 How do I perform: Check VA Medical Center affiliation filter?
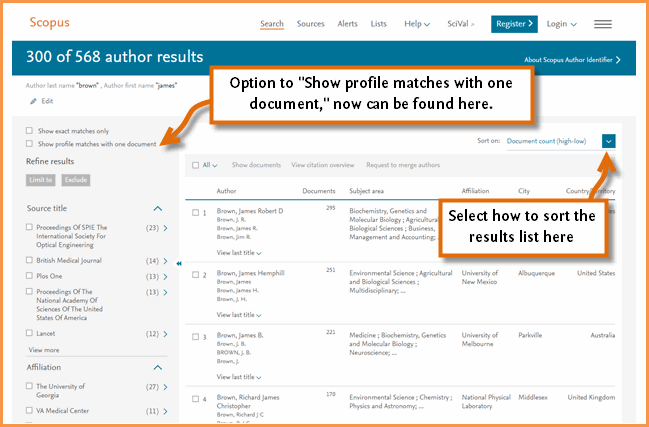click(29, 410)
